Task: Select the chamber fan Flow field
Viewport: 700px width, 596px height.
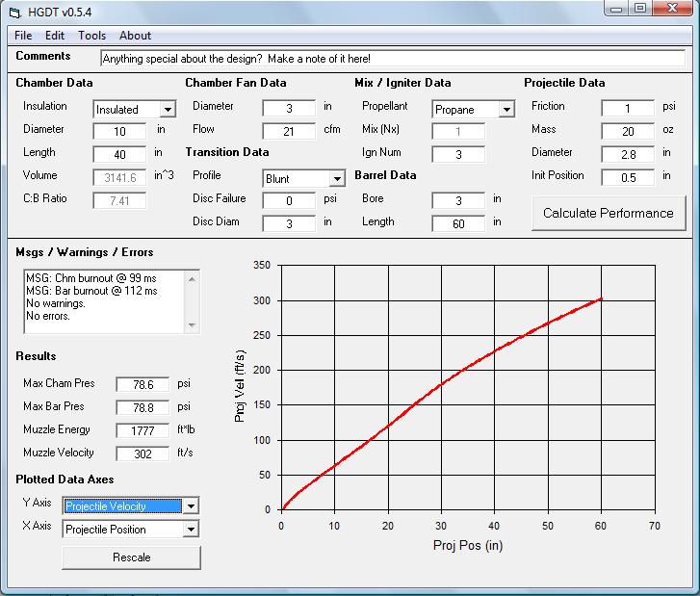Action: coord(289,132)
